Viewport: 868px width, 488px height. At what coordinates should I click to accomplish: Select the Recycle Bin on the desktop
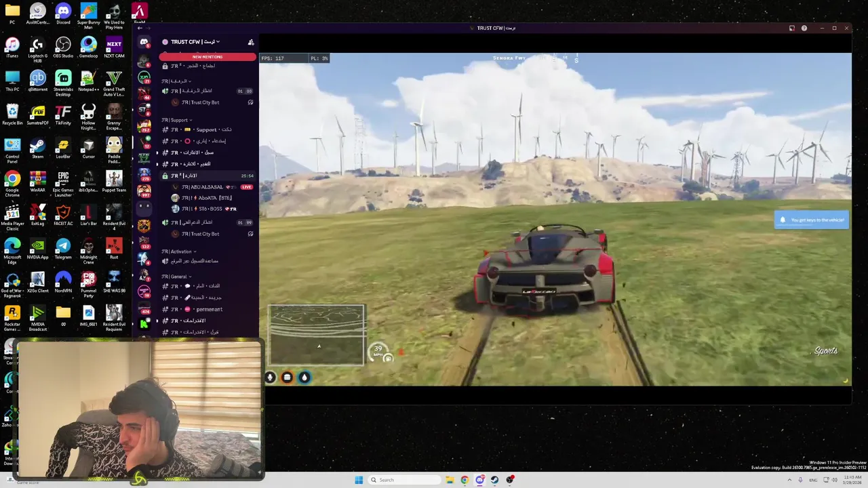click(12, 114)
